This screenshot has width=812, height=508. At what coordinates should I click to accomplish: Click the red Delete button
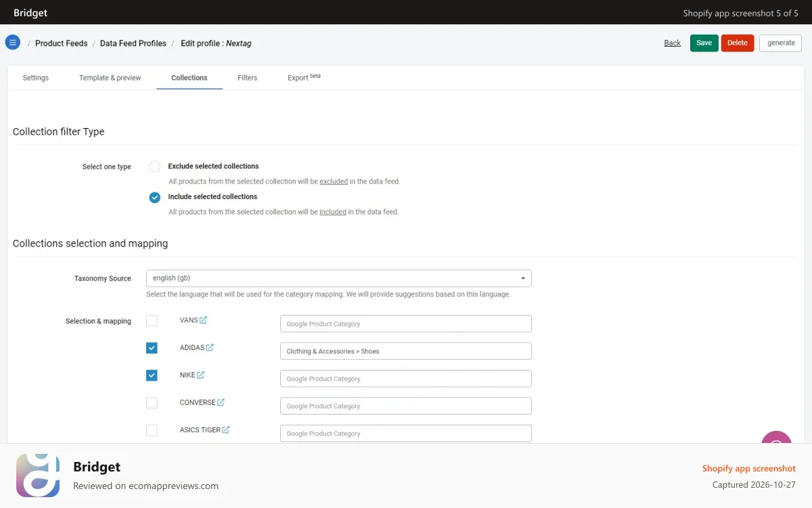pos(738,43)
